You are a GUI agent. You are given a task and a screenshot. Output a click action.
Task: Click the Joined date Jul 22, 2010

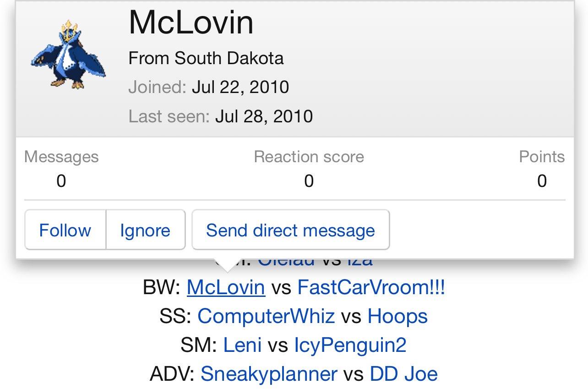(x=240, y=87)
